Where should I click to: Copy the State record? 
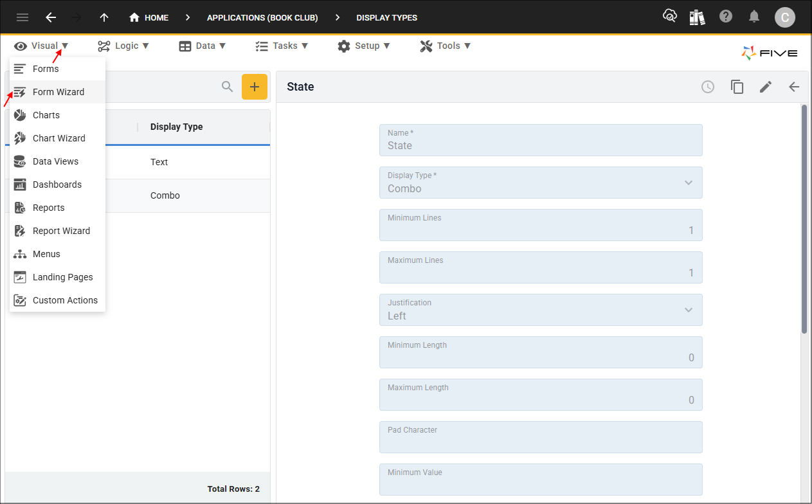pyautogui.click(x=737, y=87)
